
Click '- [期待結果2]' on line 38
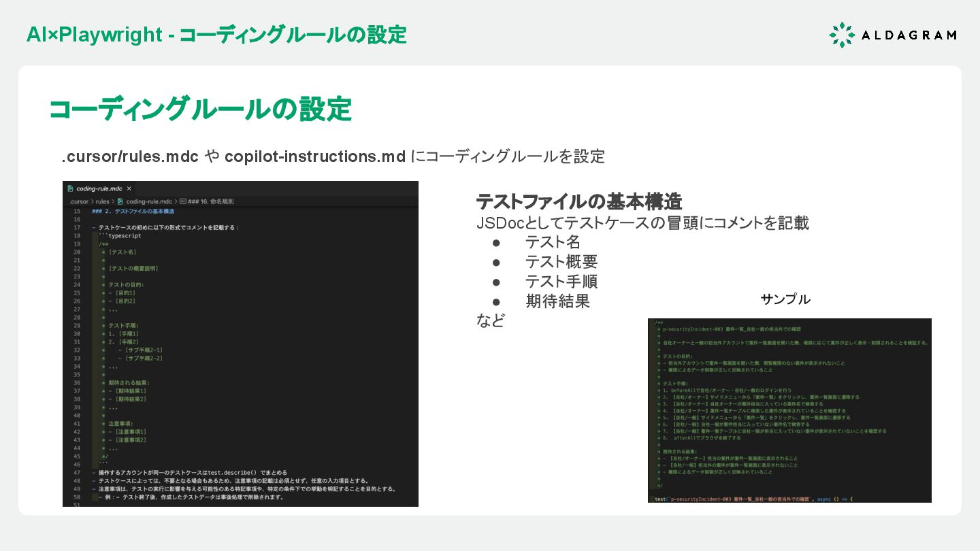click(127, 399)
